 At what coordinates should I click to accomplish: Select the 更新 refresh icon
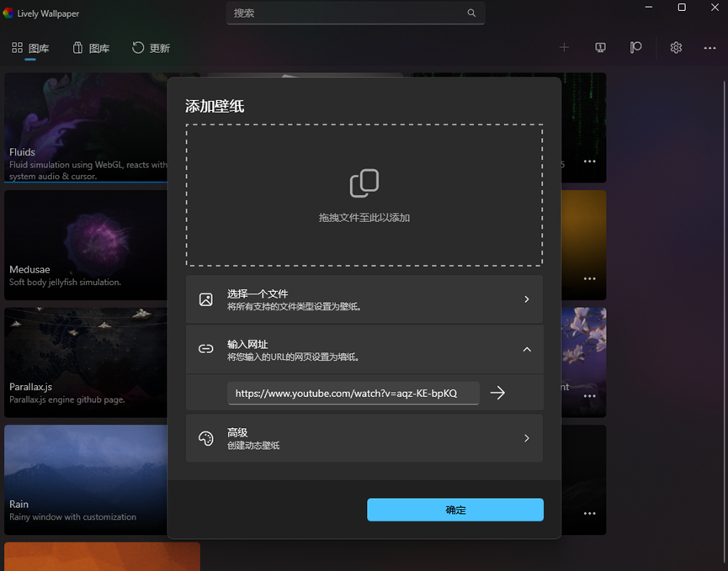pyautogui.click(x=139, y=48)
